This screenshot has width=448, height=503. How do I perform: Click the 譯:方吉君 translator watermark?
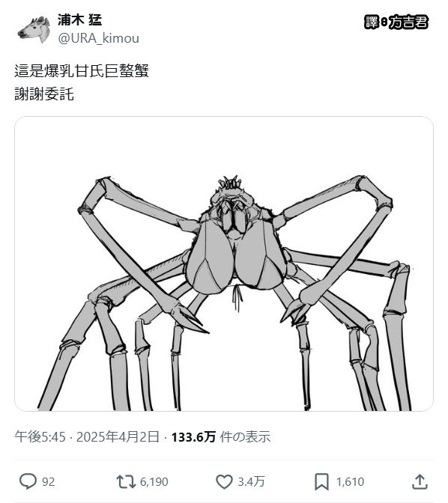396,22
